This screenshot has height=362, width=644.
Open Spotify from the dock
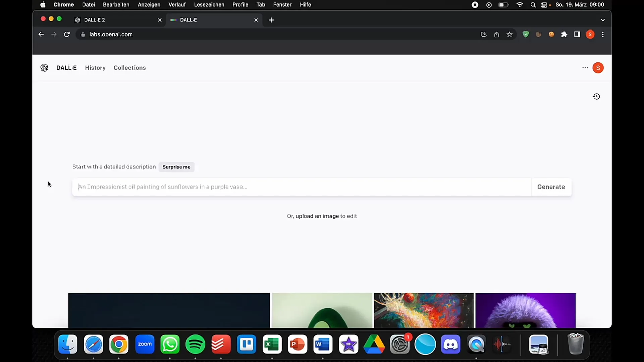[195, 344]
